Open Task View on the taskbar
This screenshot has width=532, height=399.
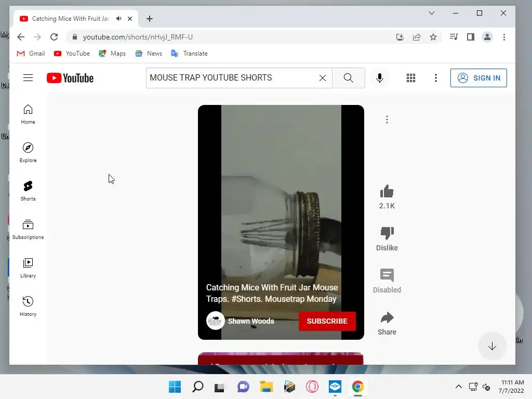coord(220,387)
